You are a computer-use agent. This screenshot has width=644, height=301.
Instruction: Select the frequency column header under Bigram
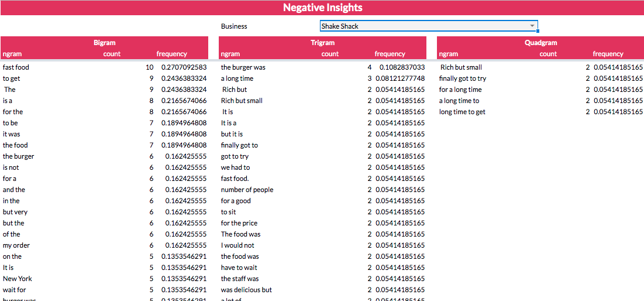(172, 54)
